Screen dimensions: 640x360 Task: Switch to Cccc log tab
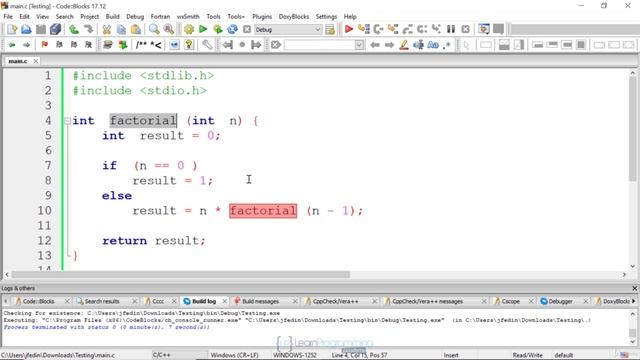pyautogui.click(x=158, y=301)
